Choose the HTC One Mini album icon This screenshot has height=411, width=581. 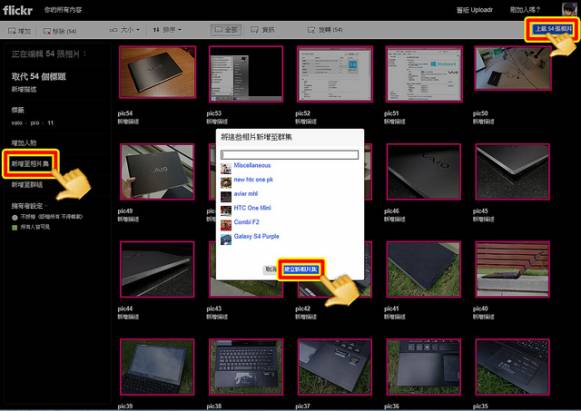tap(226, 211)
